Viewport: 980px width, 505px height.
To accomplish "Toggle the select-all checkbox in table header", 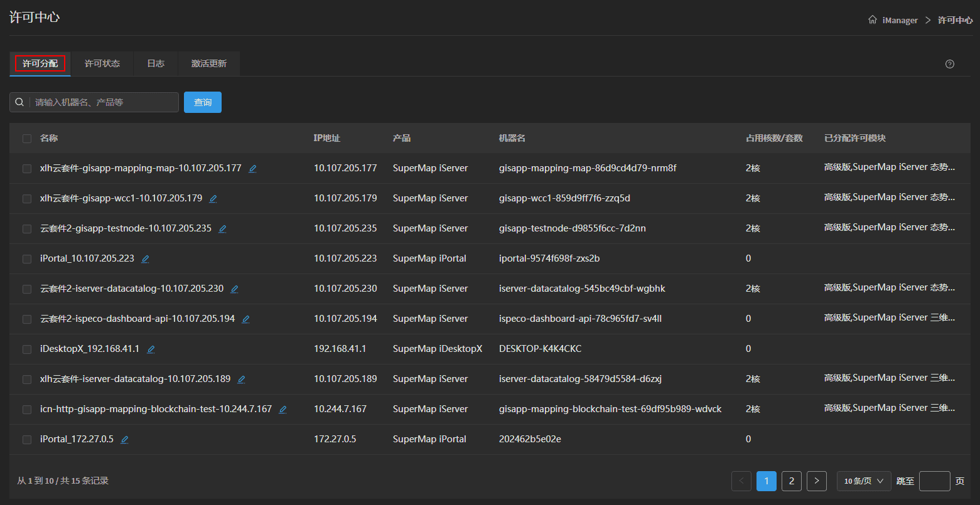I will [x=27, y=139].
